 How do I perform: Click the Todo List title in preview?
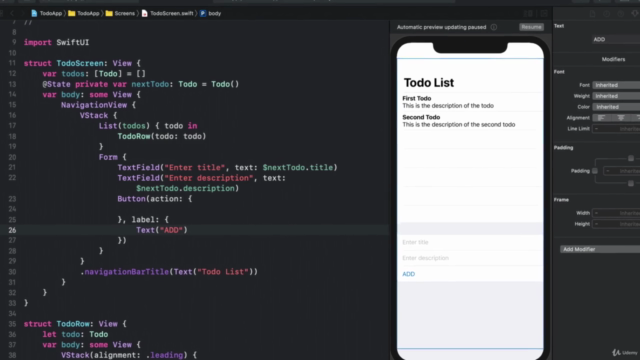pos(429,83)
